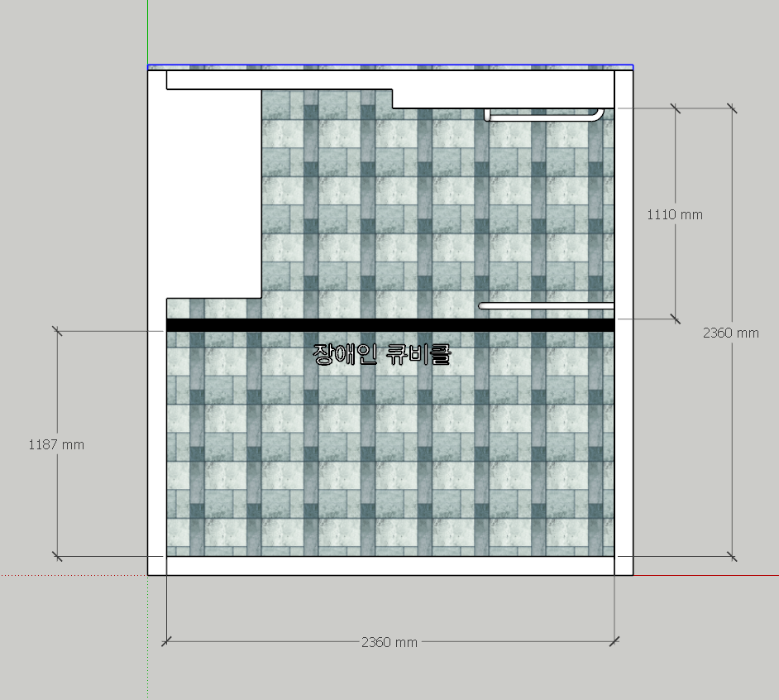Select the 1110 mm dimension label
This screenshot has height=700, width=779.
[x=675, y=215]
